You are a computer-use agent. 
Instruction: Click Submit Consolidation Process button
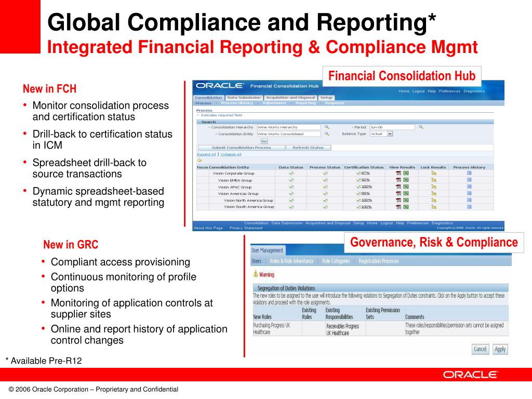(x=241, y=148)
